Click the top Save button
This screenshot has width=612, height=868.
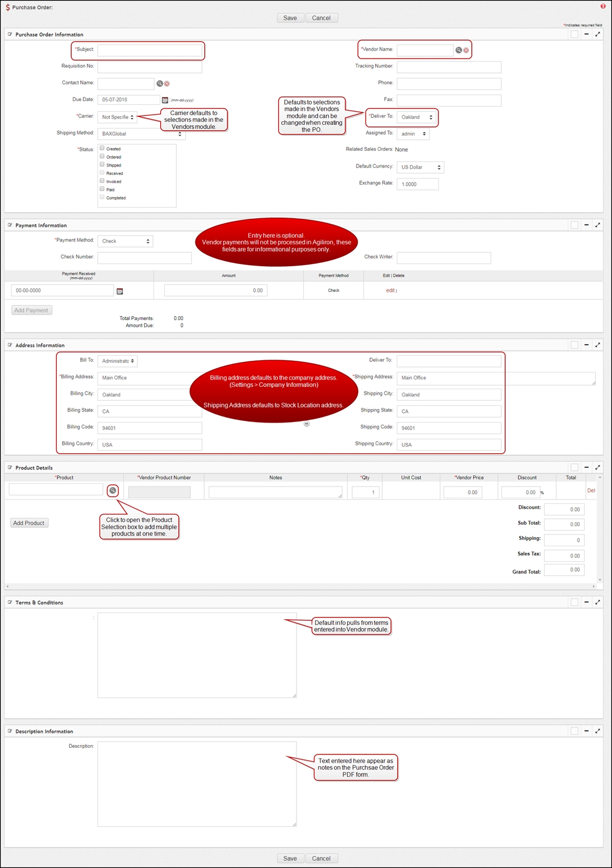pyautogui.click(x=290, y=18)
